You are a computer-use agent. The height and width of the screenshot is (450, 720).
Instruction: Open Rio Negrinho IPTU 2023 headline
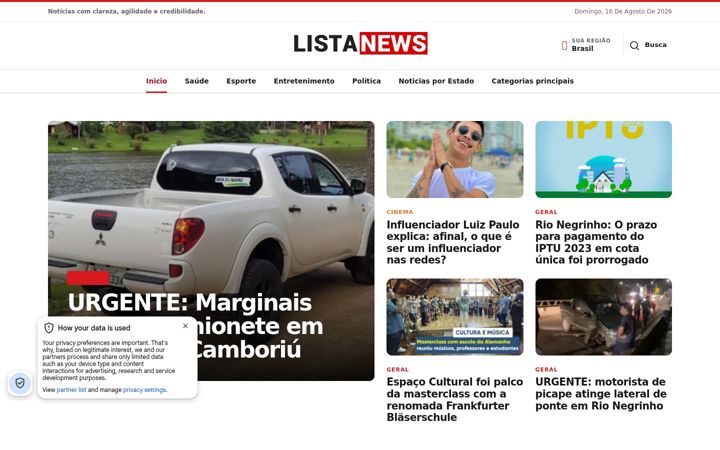click(596, 242)
